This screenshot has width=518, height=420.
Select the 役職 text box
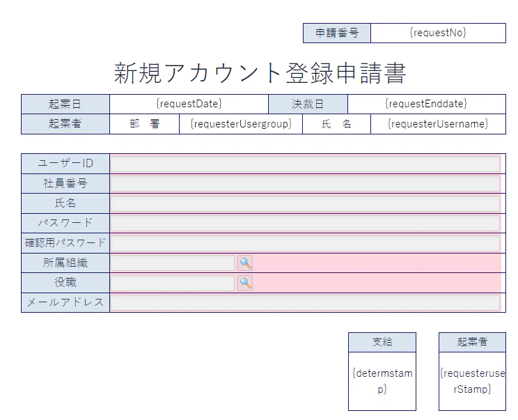[x=172, y=283]
